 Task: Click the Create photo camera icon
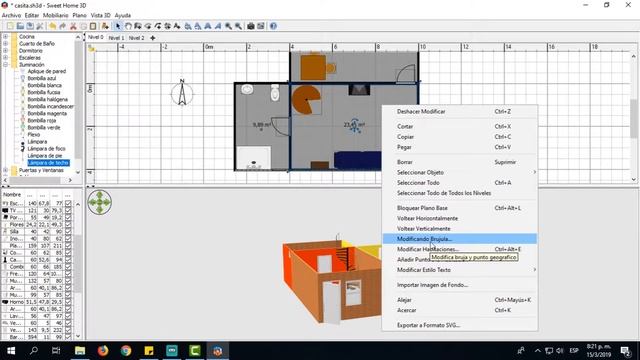click(x=251, y=26)
